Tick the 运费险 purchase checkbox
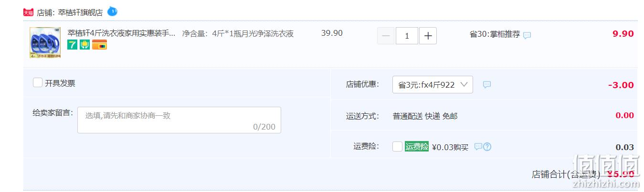Viewport: 644px width, 192px height. pyautogui.click(x=397, y=146)
